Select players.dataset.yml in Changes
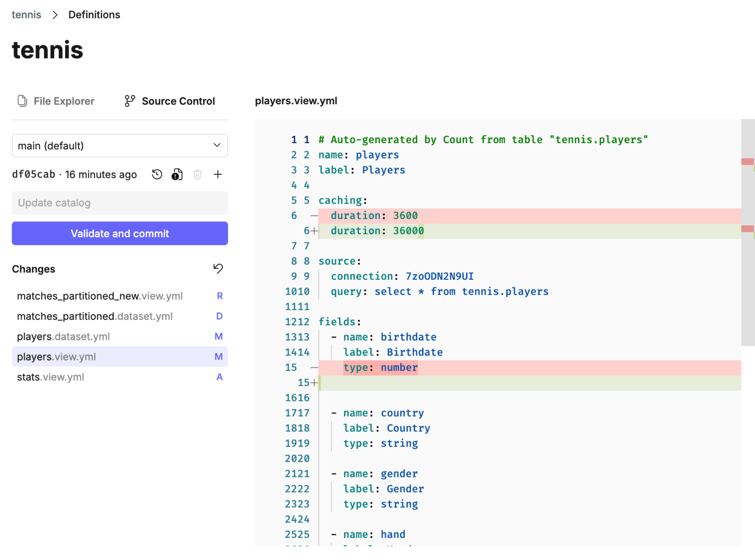Viewport: 755px width, 560px height. pyautogui.click(x=64, y=336)
